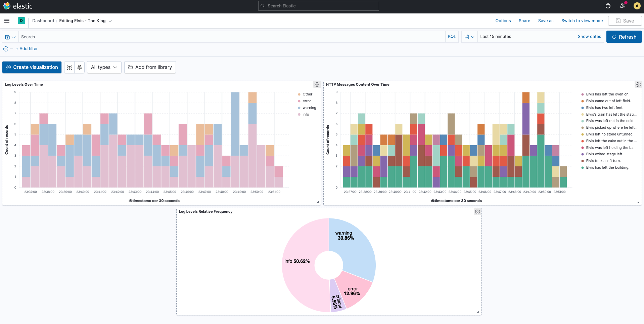
Task: Expand the dashboard title chevron
Action: pos(110,21)
